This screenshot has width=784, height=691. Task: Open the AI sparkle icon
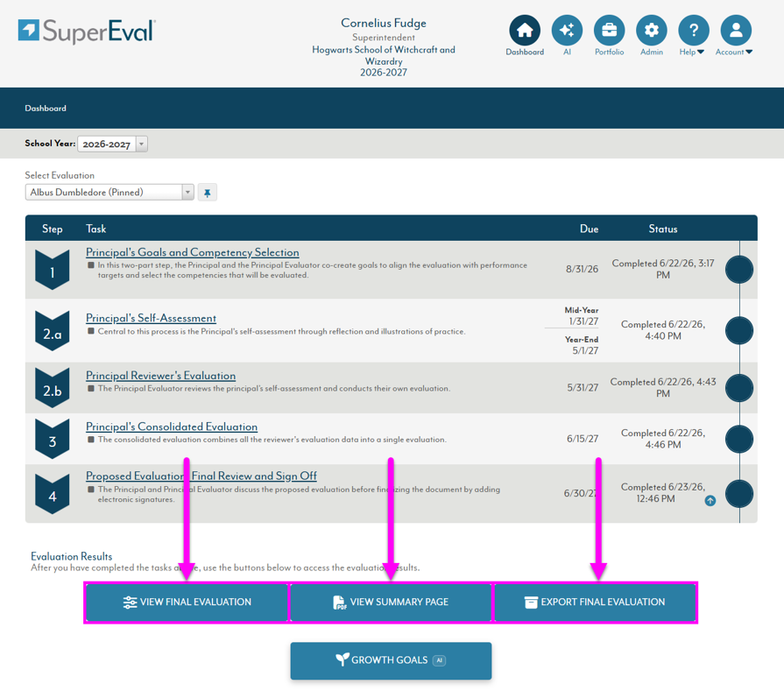click(x=567, y=30)
